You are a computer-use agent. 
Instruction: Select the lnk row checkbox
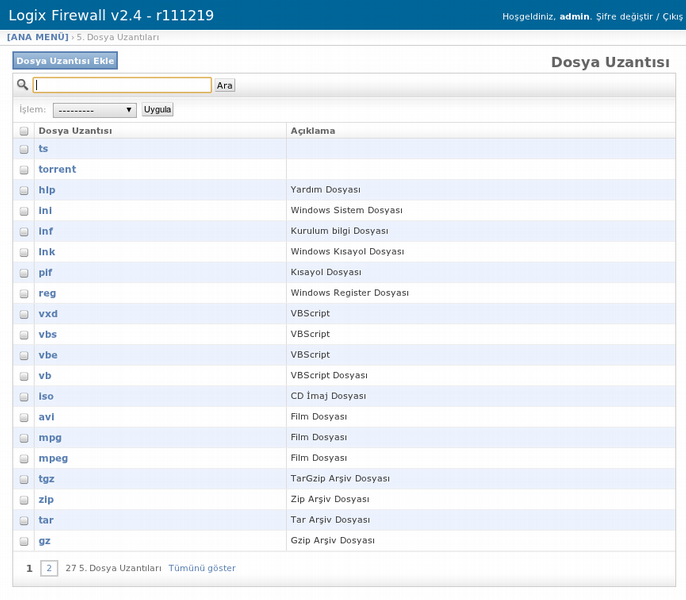point(24,253)
